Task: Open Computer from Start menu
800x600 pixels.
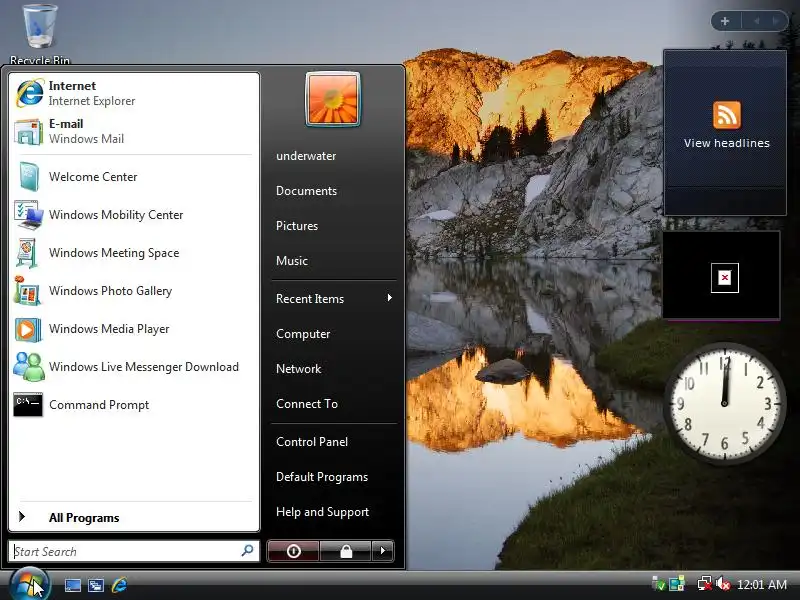Action: click(303, 334)
